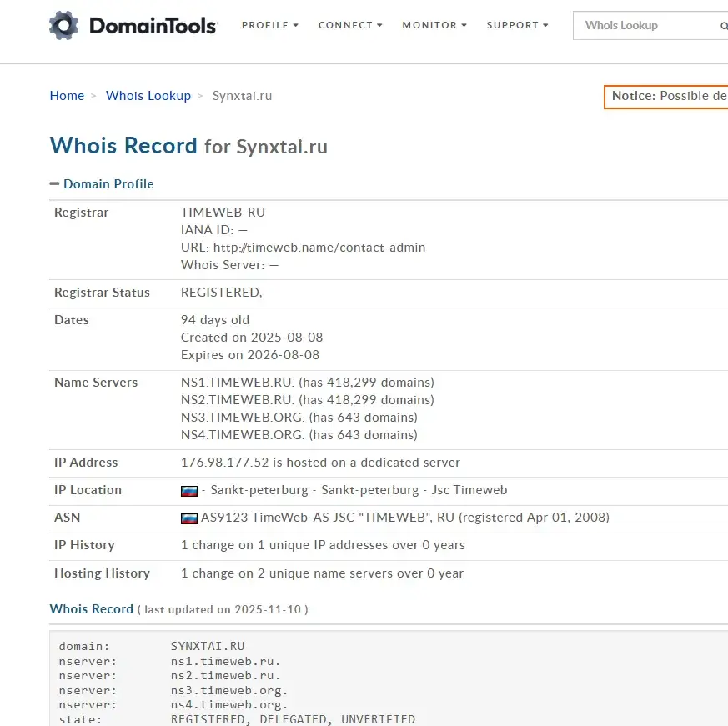Click the Domain Profile heading link
728x726 pixels.
click(108, 184)
